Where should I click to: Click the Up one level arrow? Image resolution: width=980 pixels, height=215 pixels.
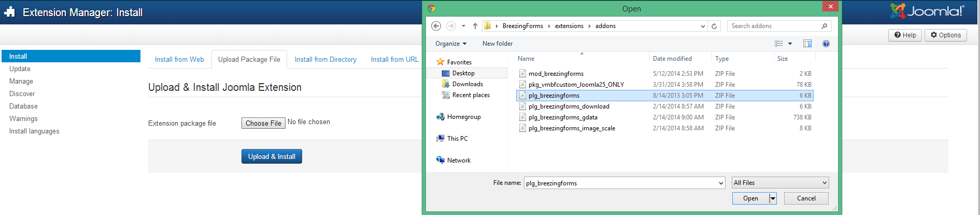tap(475, 26)
